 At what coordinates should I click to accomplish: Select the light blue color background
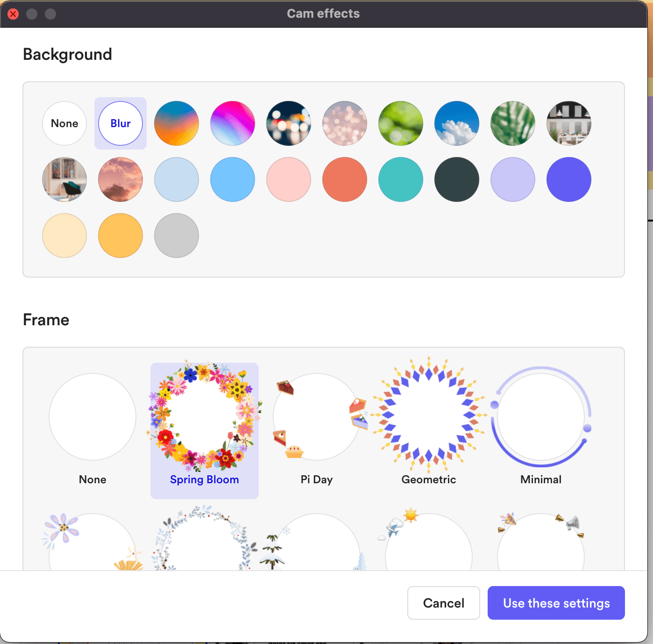pyautogui.click(x=176, y=179)
